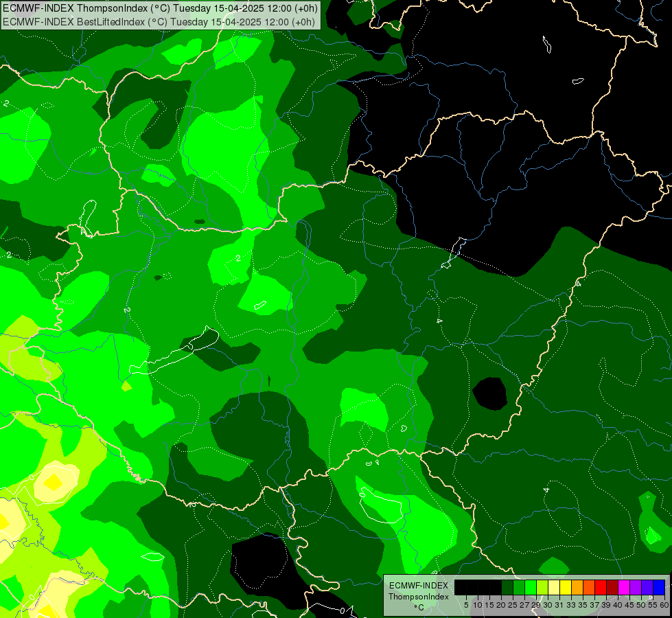The image size is (672, 618).
Task: Click legend tick value 33
Action: tap(571, 605)
